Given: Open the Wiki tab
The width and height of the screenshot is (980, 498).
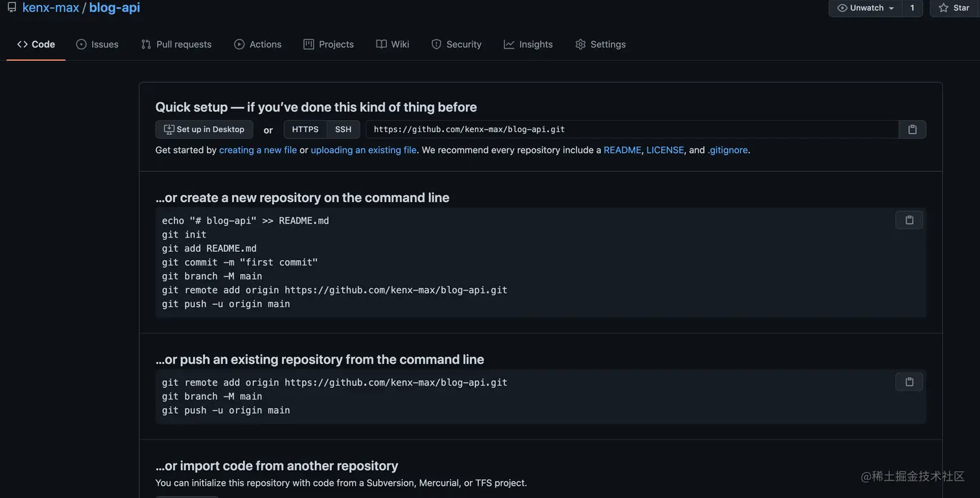Looking at the screenshot, I should point(393,44).
